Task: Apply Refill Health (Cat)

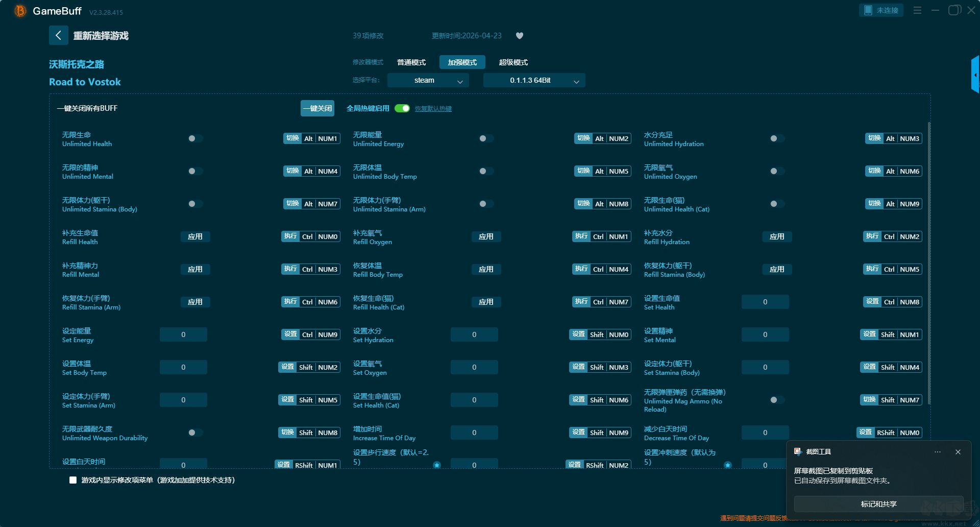Action: [x=486, y=302]
